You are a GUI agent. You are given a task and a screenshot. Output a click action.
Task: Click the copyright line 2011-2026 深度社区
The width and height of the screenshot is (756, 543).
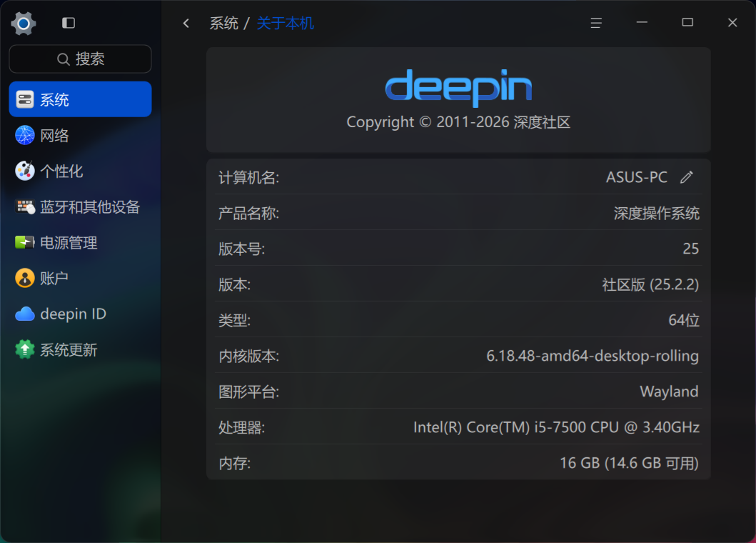[x=458, y=122]
